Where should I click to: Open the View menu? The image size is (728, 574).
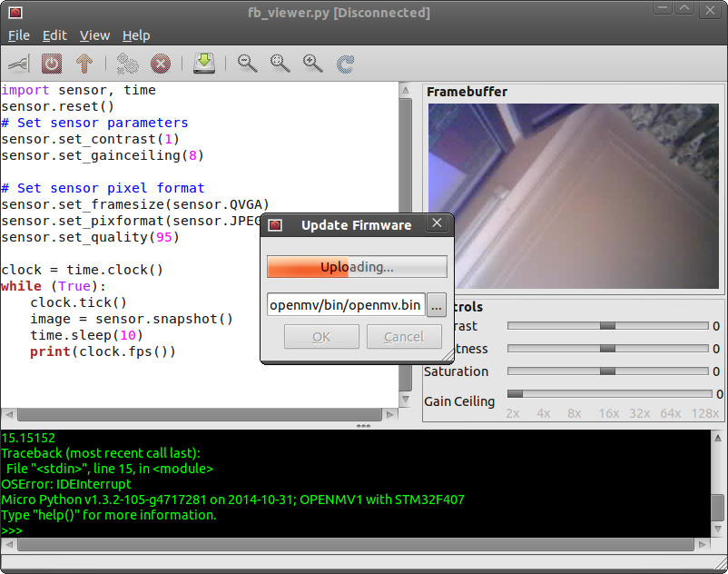click(94, 35)
